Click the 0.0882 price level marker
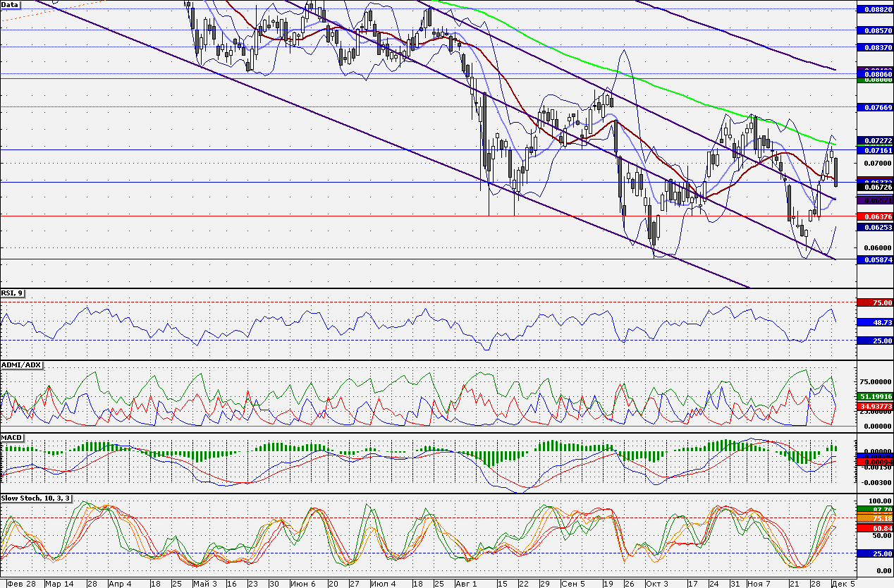The image size is (894, 588). 874,9
